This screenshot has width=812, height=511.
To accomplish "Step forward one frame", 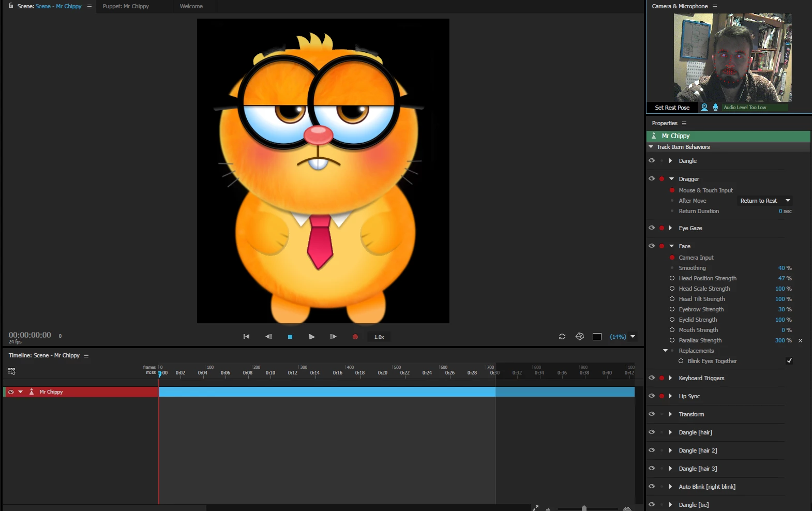I will tap(333, 337).
